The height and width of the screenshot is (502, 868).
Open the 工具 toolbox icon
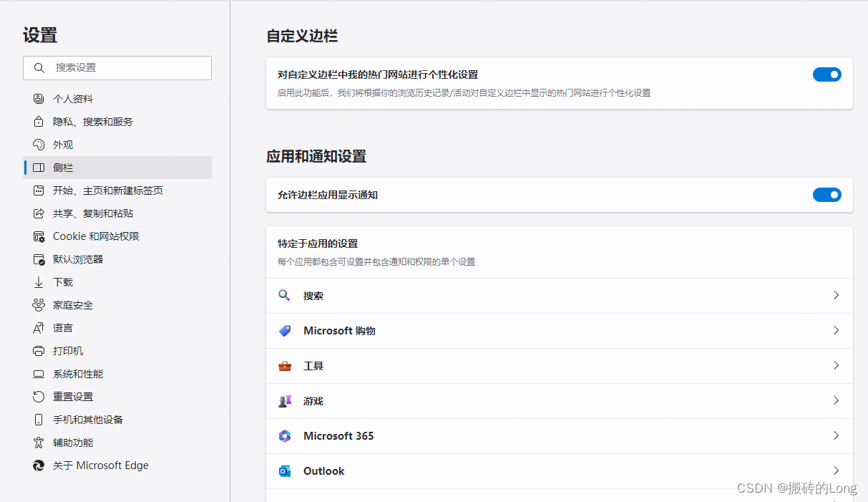285,365
